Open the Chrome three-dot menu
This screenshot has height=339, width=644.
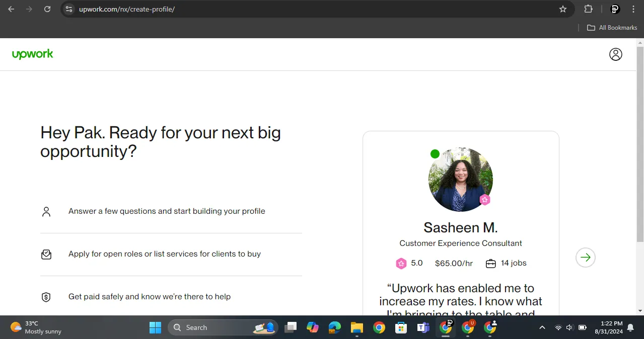[633, 9]
